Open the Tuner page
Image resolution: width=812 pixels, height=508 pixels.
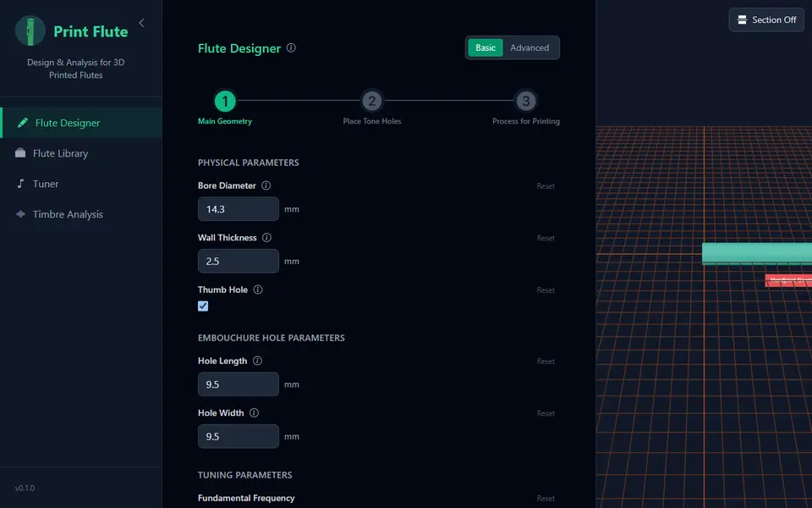point(81,184)
